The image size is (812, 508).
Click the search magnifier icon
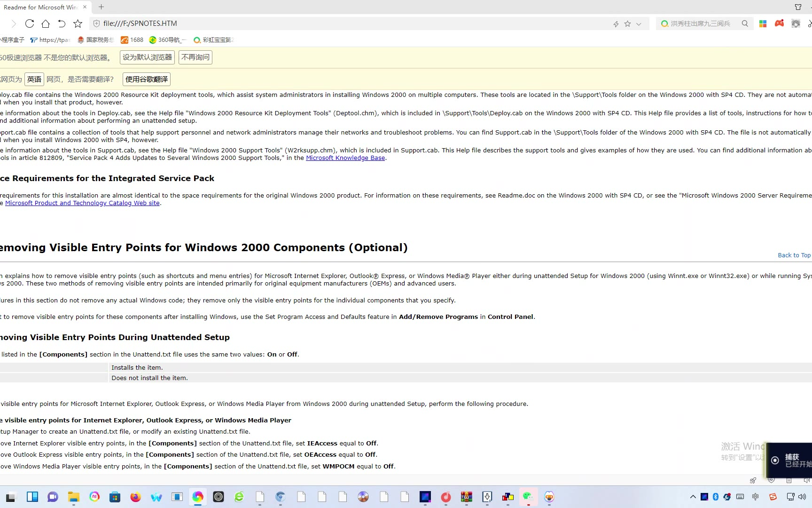[x=745, y=24]
